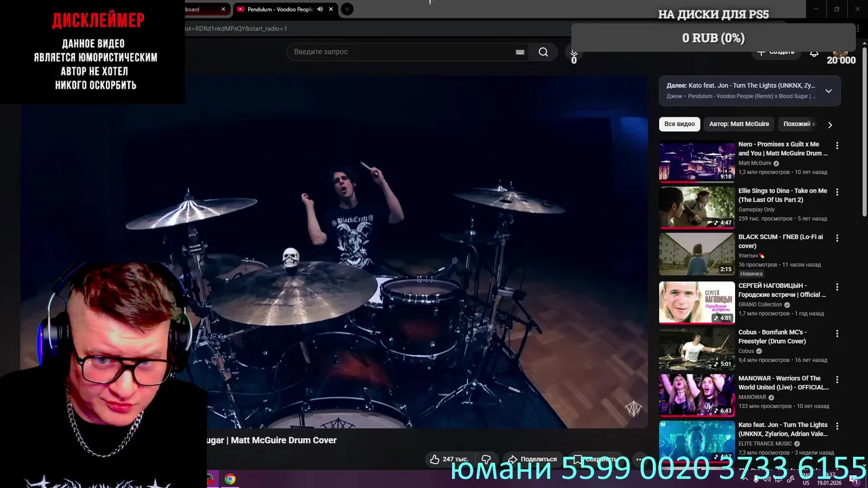
Task: Mute the Pendulum tab via speaker icon
Action: (320, 9)
